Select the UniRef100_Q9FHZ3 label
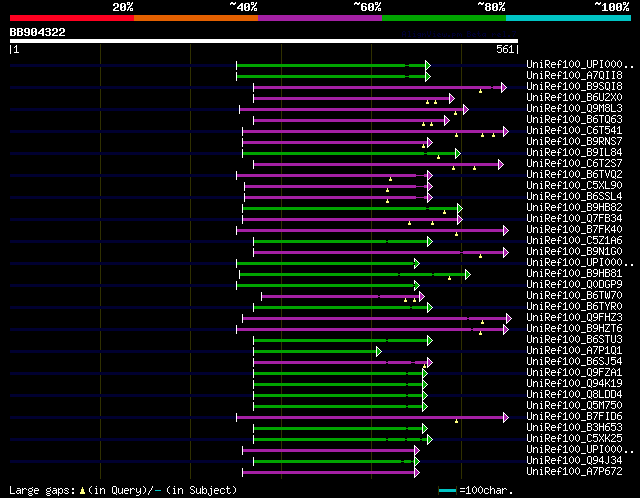The height and width of the screenshot is (498, 640). [574, 318]
